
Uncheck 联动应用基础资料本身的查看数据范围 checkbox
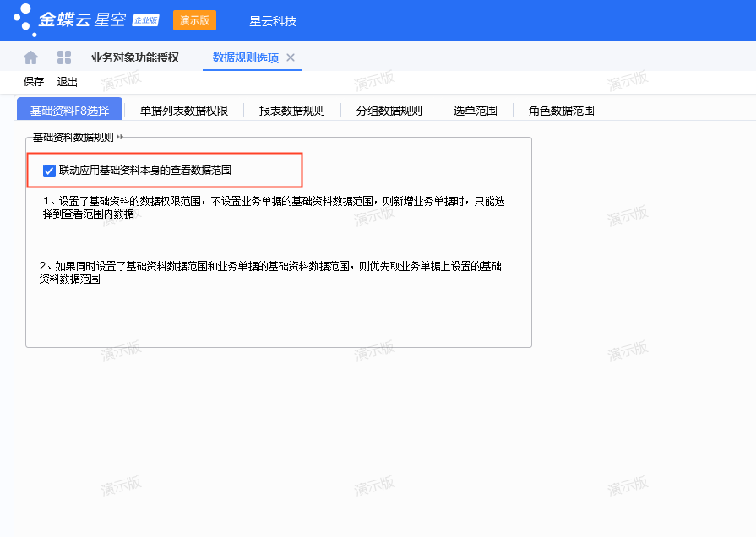pyautogui.click(x=49, y=171)
